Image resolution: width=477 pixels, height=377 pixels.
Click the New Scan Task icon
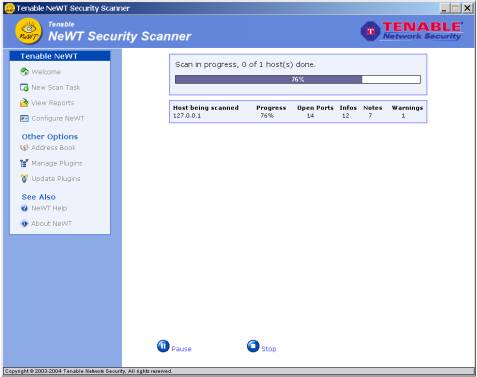click(24, 87)
